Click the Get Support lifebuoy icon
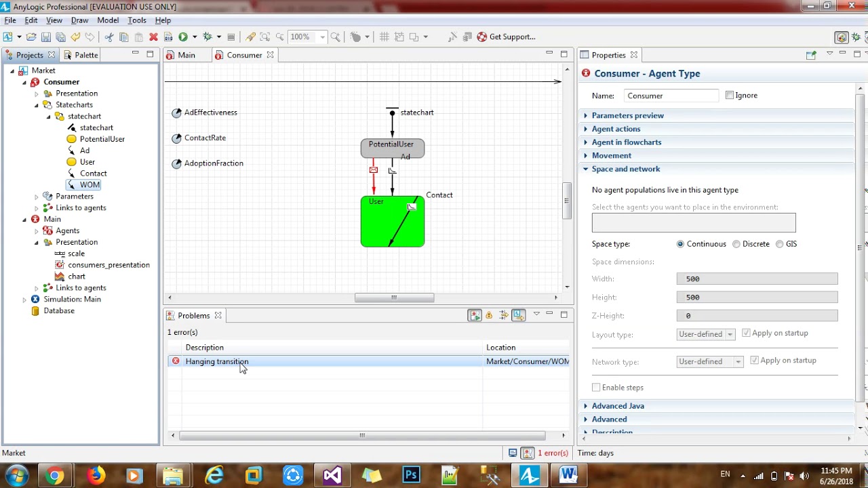The image size is (868, 488). click(482, 37)
